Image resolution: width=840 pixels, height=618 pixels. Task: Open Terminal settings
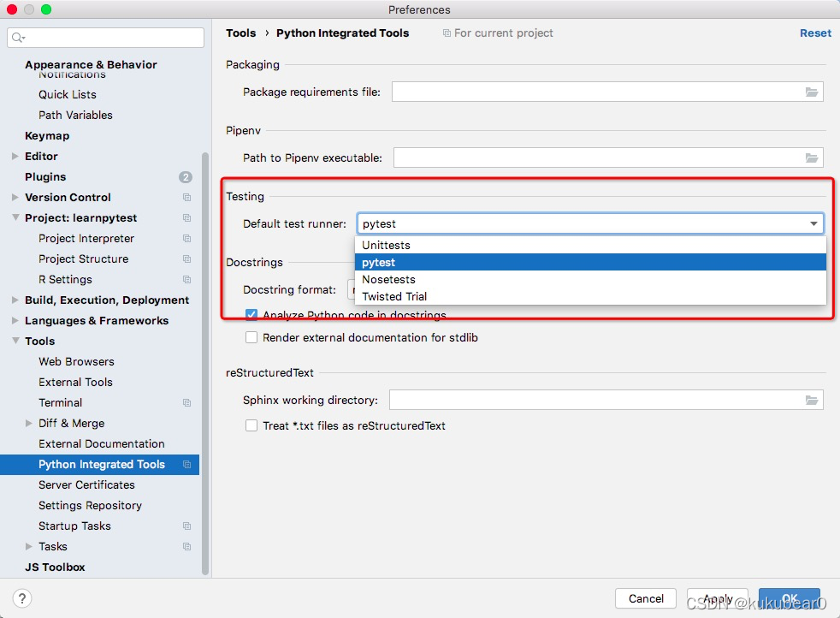tap(61, 402)
